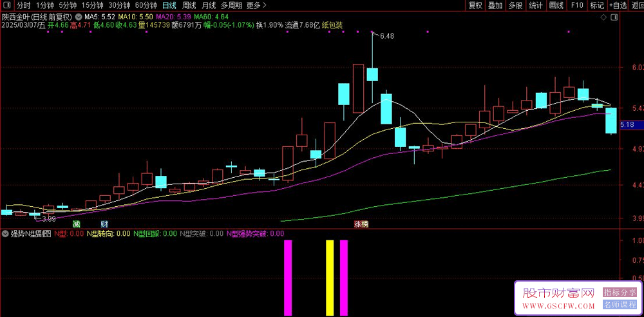Expand the 强势N型副图 indicator dropdown arrow
The image size is (644, 317).
(5, 234)
